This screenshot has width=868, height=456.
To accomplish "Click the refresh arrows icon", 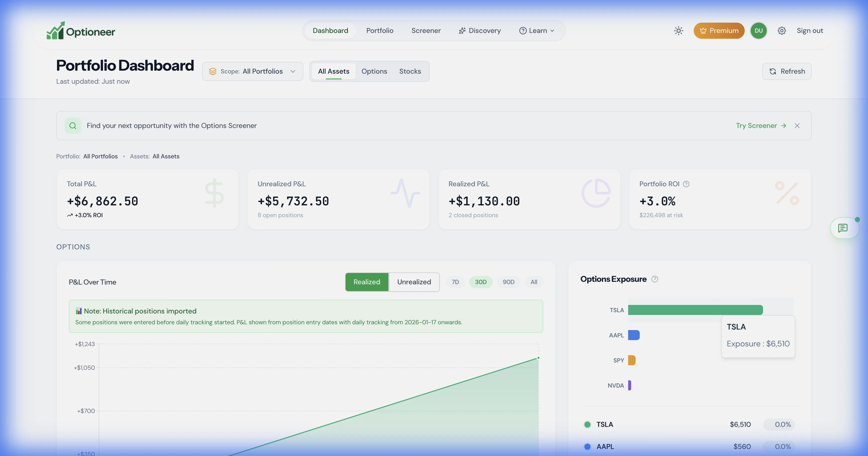I will click(773, 71).
